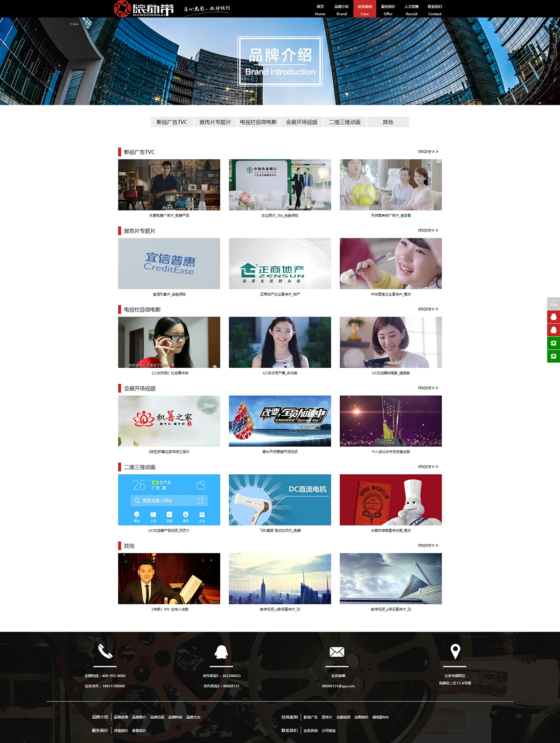Click the upper green telephone icon
The image size is (560, 743).
click(x=553, y=343)
